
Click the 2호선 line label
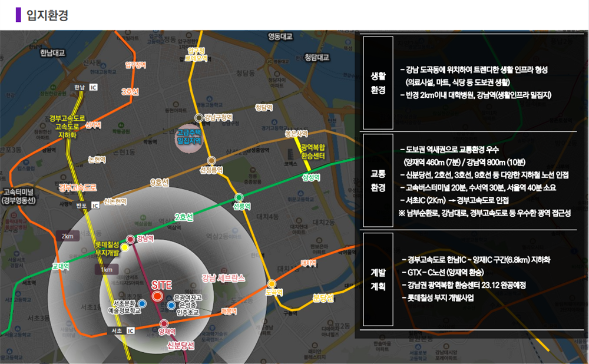(x=184, y=217)
